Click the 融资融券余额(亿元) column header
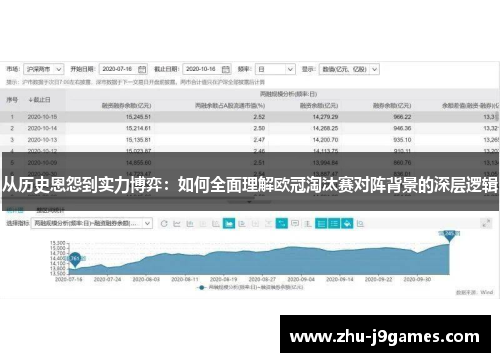Viewport: 500px width, 362px height. click(126, 106)
